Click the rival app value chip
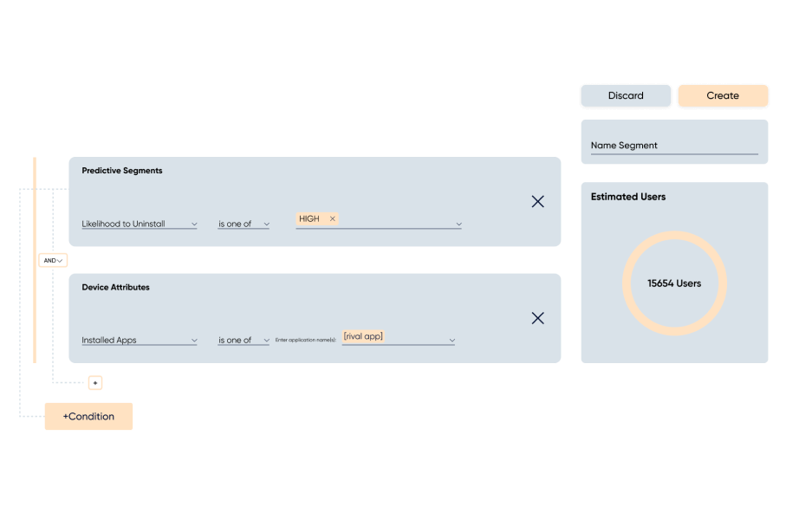 pos(363,335)
